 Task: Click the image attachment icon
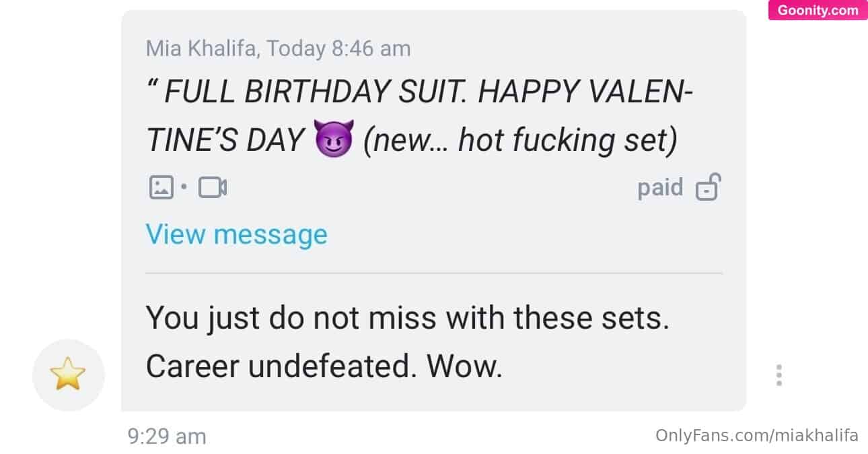click(161, 187)
